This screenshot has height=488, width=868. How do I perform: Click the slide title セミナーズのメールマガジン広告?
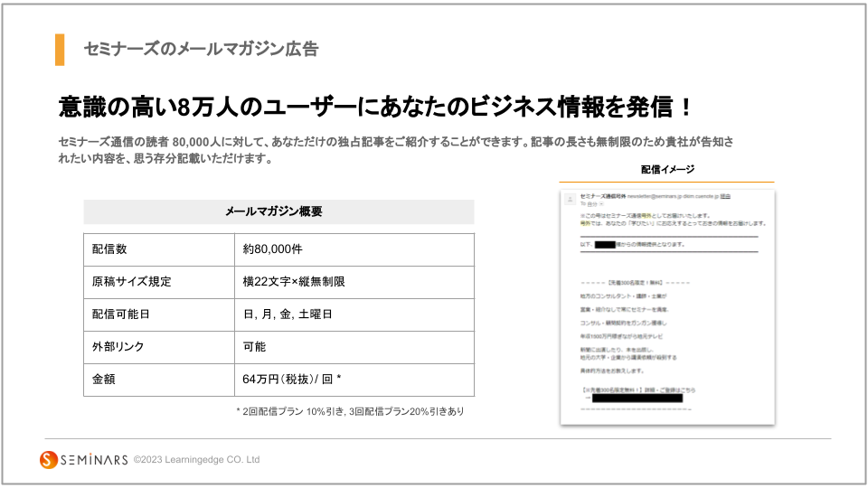(x=201, y=49)
